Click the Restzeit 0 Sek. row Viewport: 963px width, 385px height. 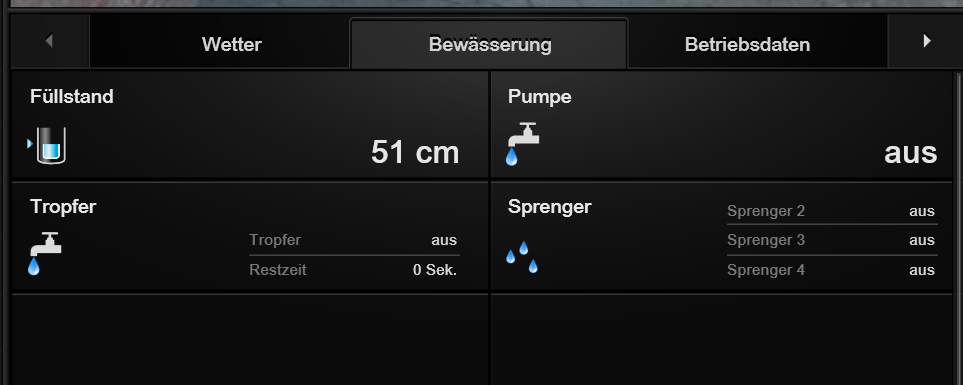(354, 270)
